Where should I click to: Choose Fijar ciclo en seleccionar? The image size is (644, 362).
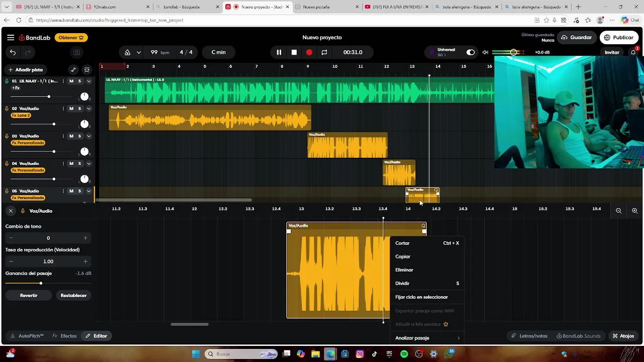pos(427,297)
